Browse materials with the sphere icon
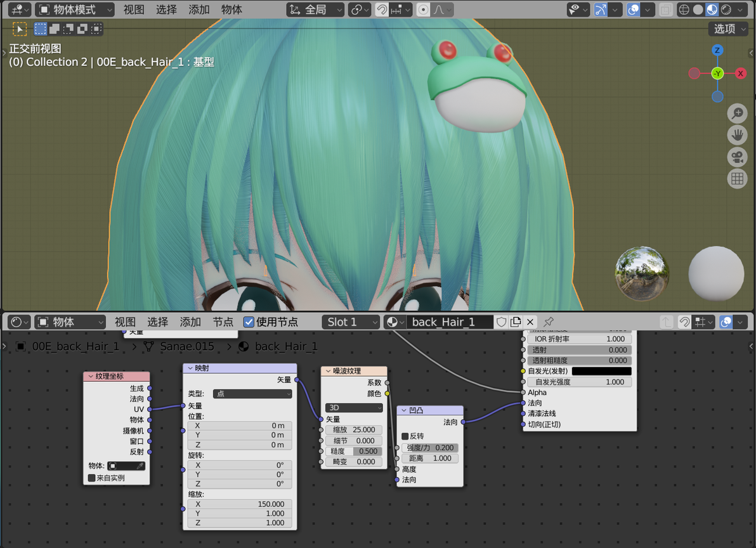The height and width of the screenshot is (548, 756). click(x=395, y=322)
